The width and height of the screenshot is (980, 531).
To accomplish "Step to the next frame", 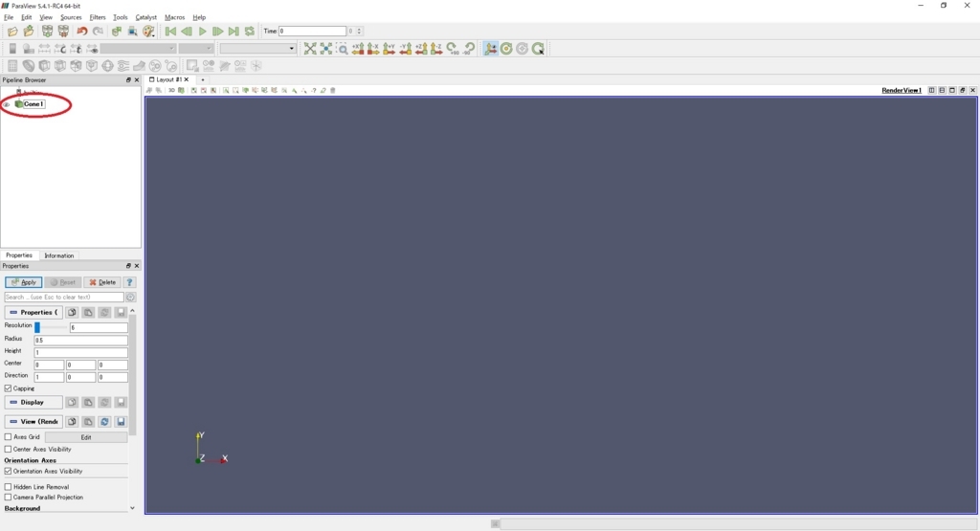I will [x=217, y=32].
